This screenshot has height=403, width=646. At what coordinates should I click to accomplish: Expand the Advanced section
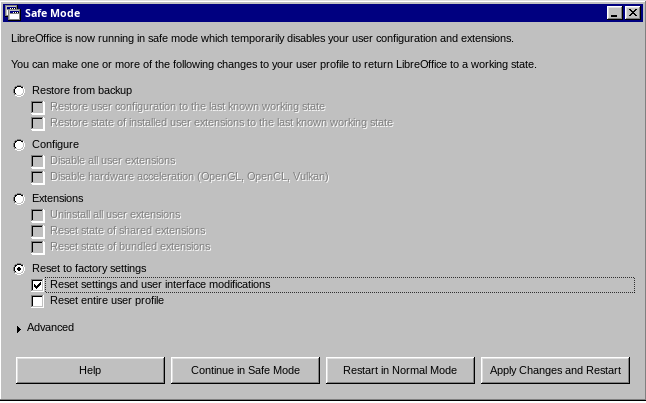tap(19, 329)
